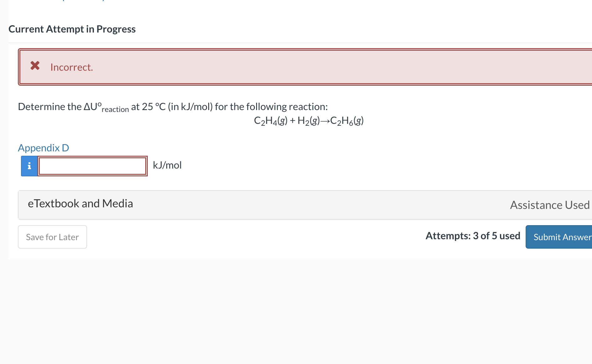Click the blue info icon beside the answer field
Image resolution: width=592 pixels, height=364 pixels.
coord(29,166)
